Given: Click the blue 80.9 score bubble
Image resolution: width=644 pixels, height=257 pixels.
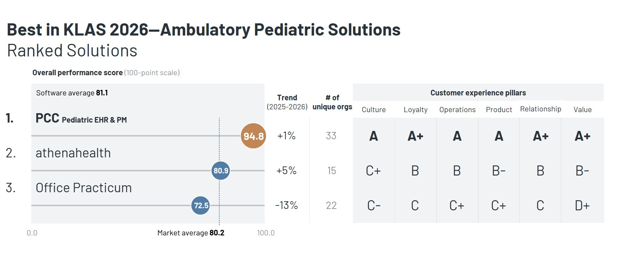Looking at the screenshot, I should (x=221, y=171).
